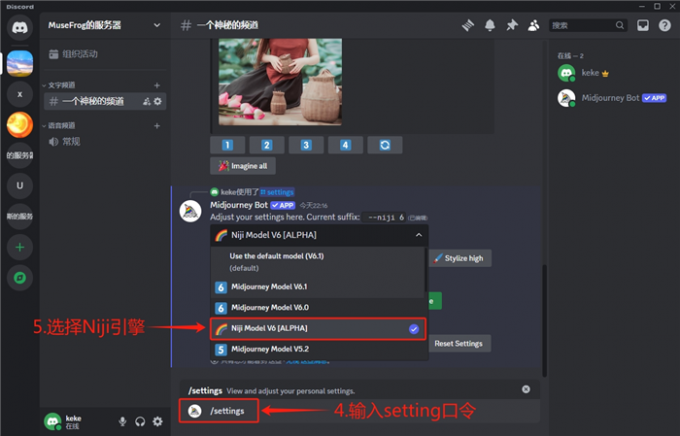Image resolution: width=680 pixels, height=436 pixels.
Task: Click the button numbered 4
Action: [x=345, y=145]
